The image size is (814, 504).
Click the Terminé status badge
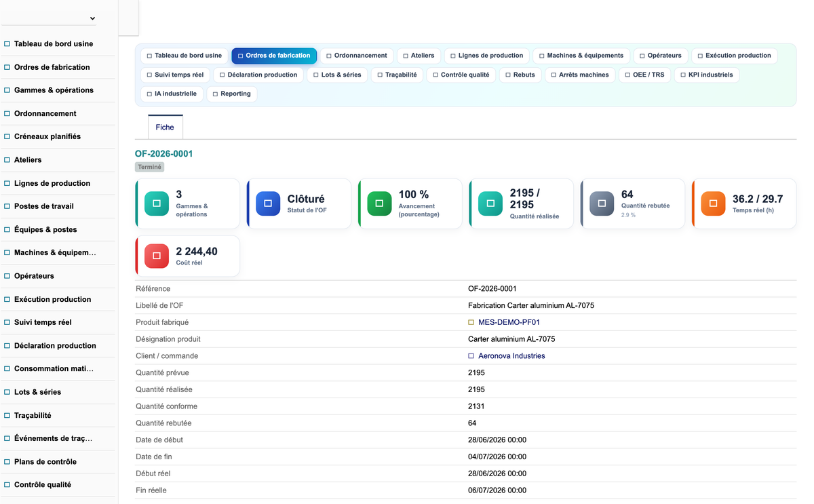pyautogui.click(x=149, y=167)
